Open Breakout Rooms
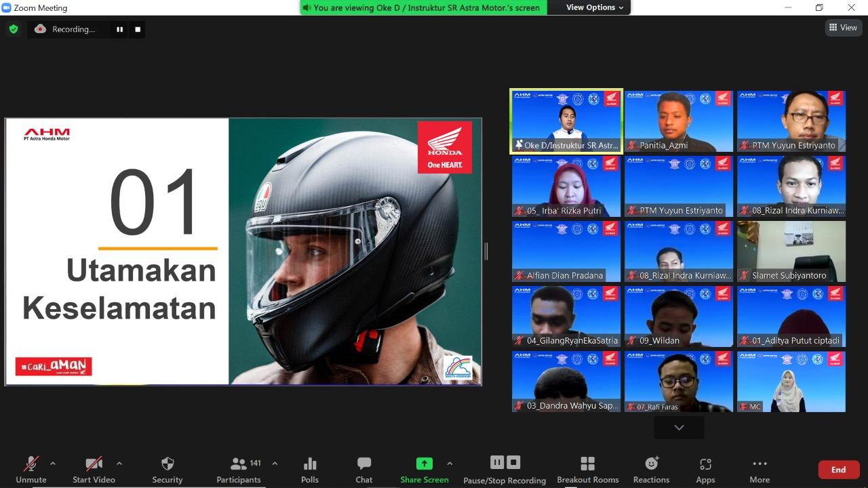 (588, 469)
